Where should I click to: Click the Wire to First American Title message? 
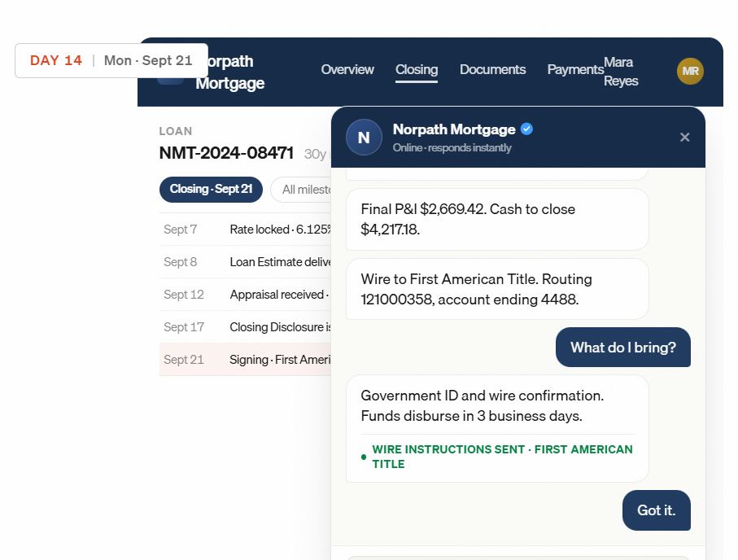[x=497, y=289]
